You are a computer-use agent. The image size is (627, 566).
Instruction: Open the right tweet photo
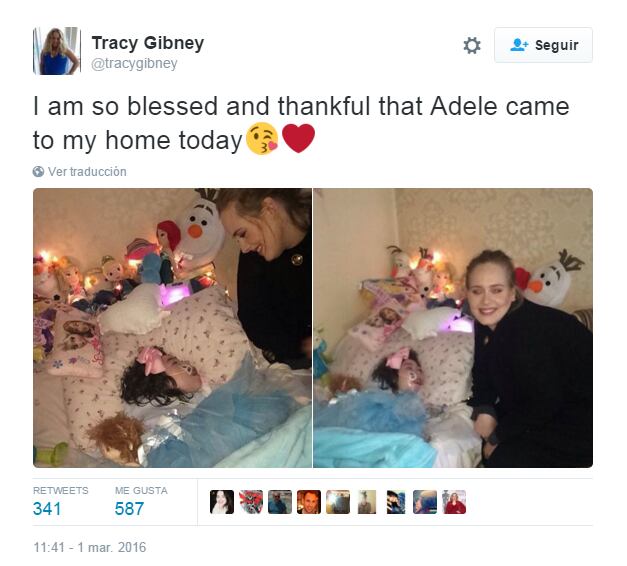[x=453, y=328]
